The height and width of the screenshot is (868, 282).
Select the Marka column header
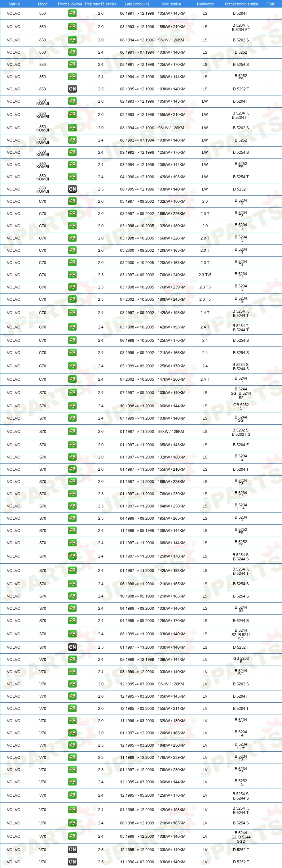(14, 4)
